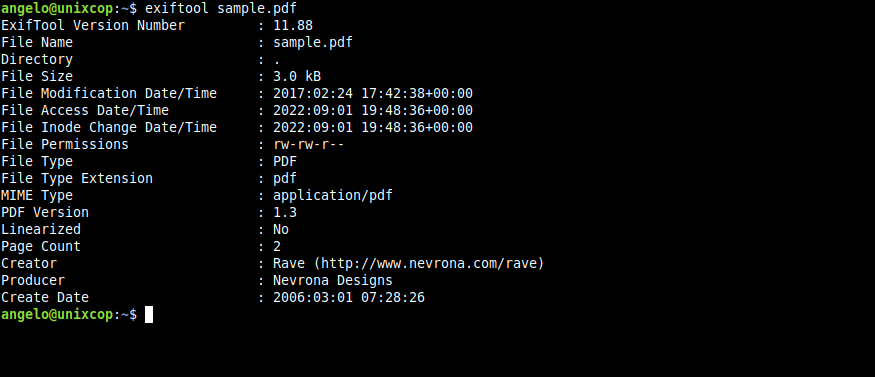Click the angelo@unixcop prompt on the last line

(x=57, y=315)
